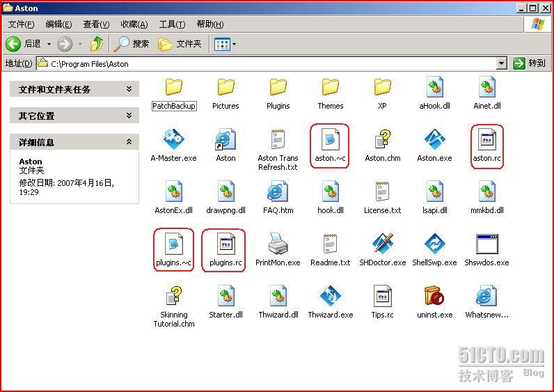Viewport: 554px width, 392px height.
Task: Open the 查看(V) menu
Action: coord(96,24)
